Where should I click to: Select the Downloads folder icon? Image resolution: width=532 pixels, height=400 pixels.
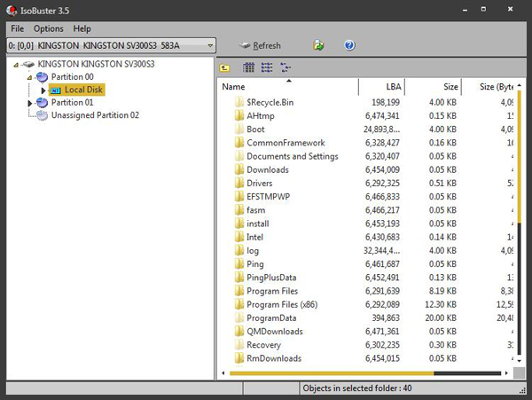click(239, 169)
